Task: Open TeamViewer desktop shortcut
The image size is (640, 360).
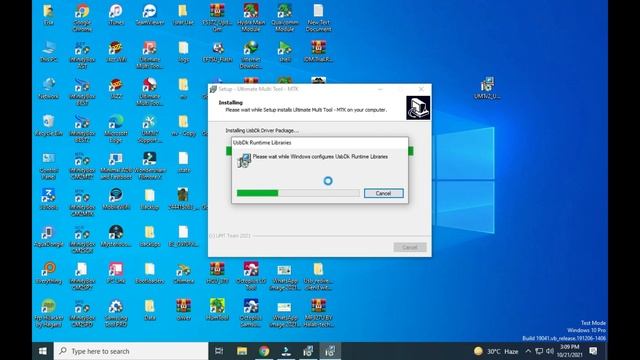Action: [x=150, y=15]
